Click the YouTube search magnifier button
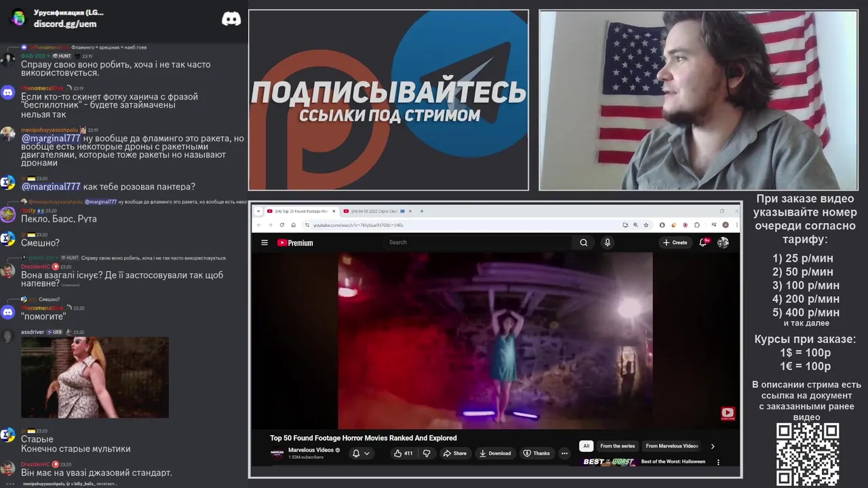Viewport: 868px width, 488px height. click(583, 243)
